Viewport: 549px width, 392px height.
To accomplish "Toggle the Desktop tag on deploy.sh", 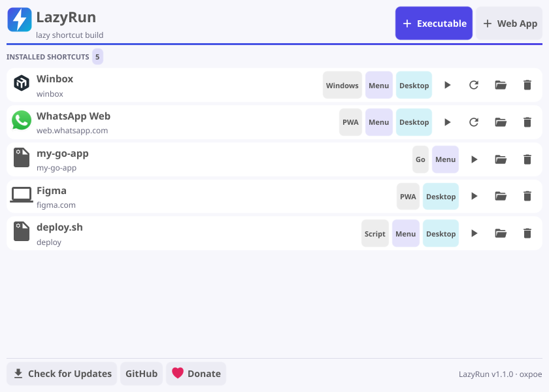I will coord(441,233).
